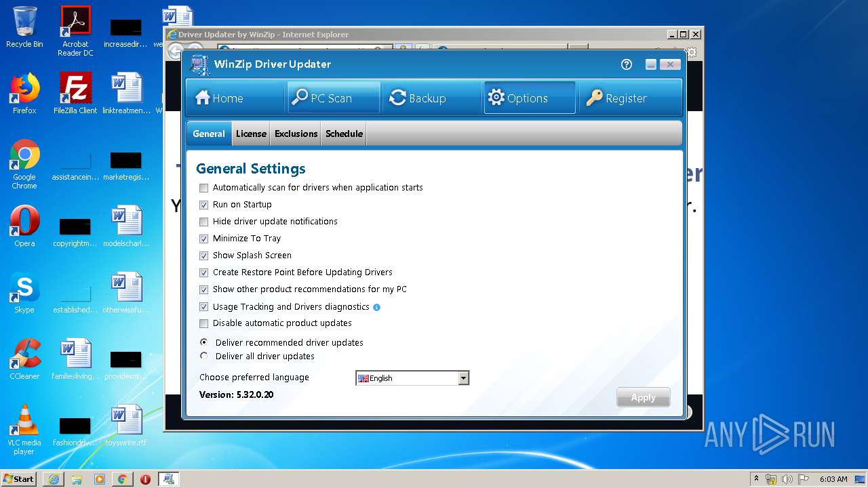
Task: Click the WinZip Driver Updater title logo
Action: point(199,64)
